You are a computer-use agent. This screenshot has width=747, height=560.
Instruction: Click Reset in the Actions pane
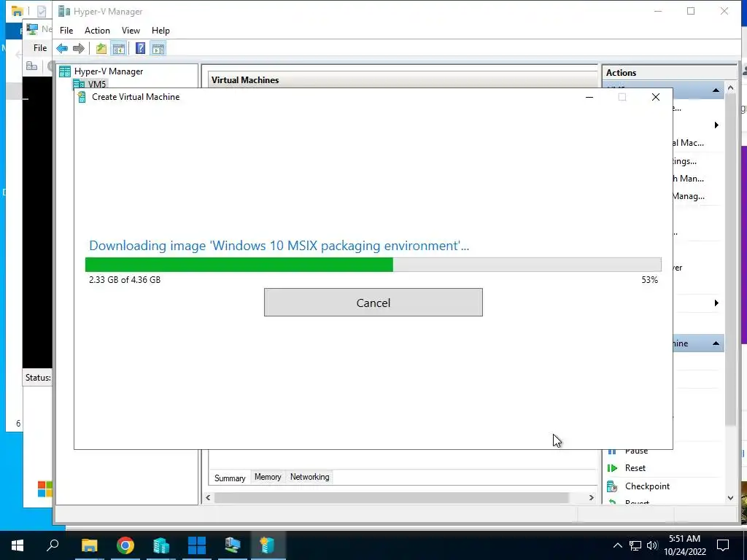[635, 468]
